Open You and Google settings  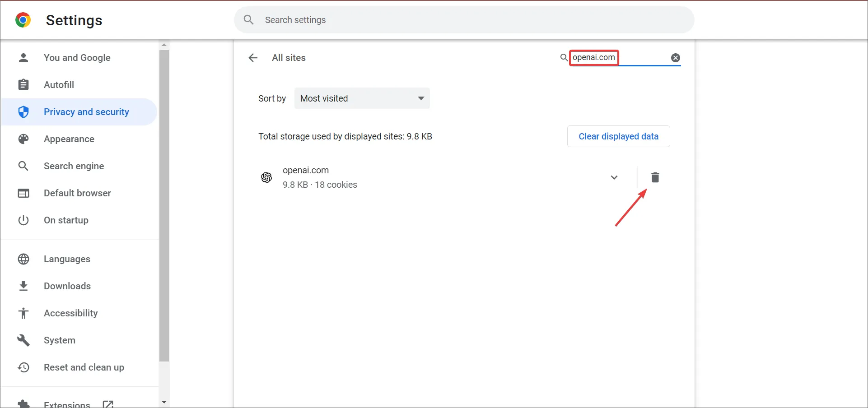[x=77, y=58]
